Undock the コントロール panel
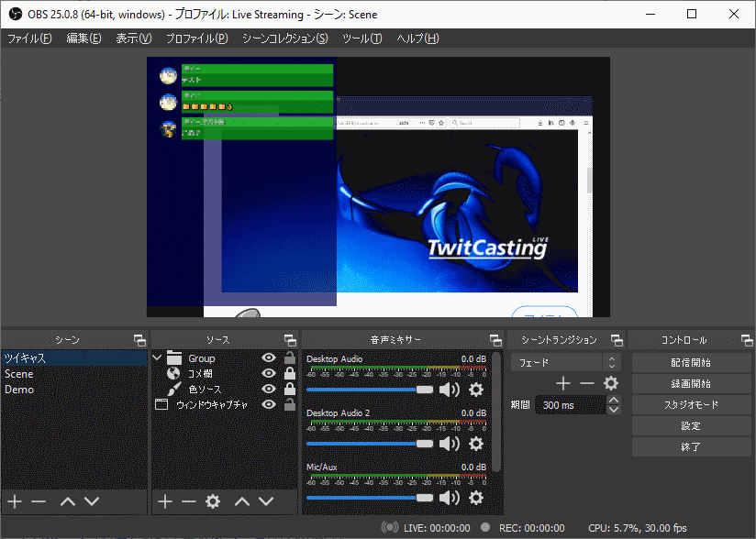The width and height of the screenshot is (756, 539). click(747, 340)
